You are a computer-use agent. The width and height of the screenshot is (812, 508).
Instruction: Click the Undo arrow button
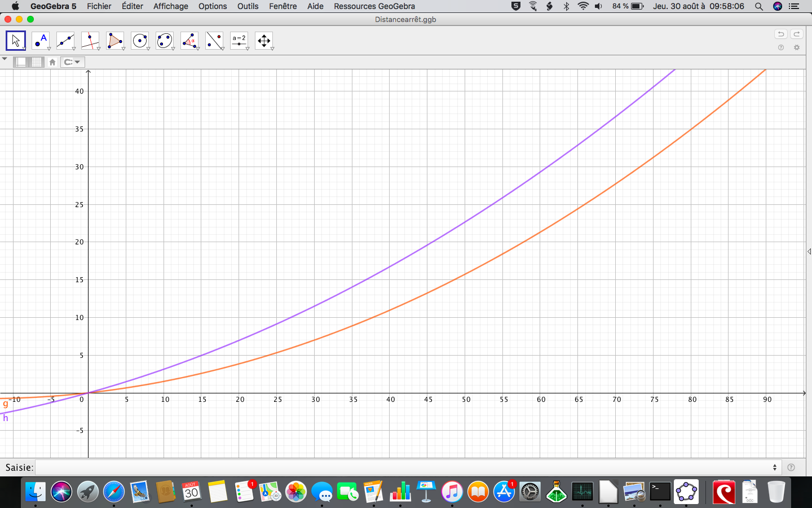pos(781,34)
